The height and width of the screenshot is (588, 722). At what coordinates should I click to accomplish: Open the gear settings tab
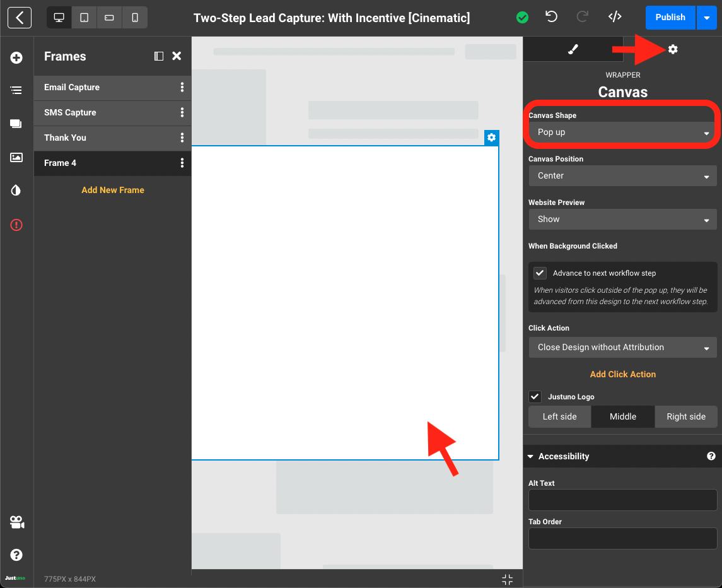click(x=673, y=49)
